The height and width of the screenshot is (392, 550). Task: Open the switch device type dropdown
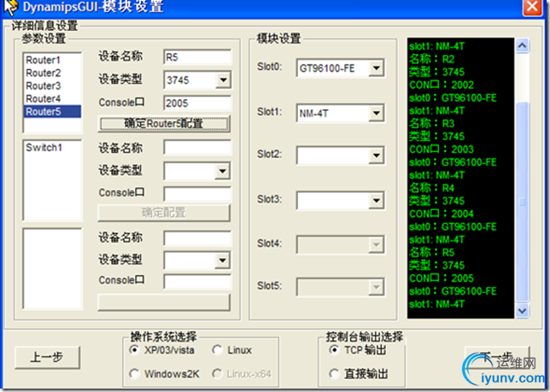tap(223, 171)
